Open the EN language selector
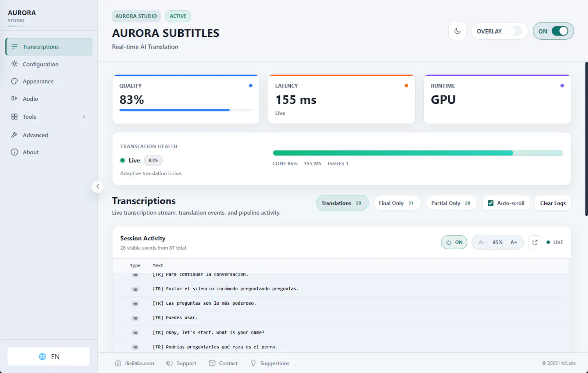 coord(49,356)
